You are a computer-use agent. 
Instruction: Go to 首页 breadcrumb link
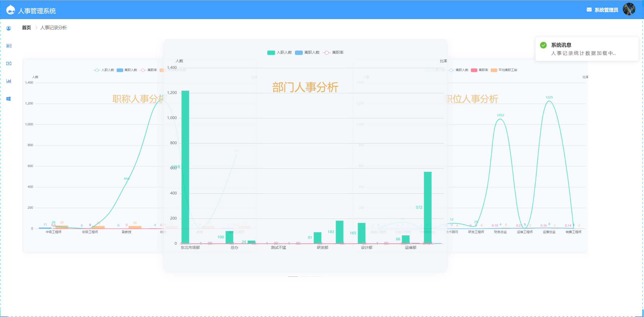pos(26,28)
